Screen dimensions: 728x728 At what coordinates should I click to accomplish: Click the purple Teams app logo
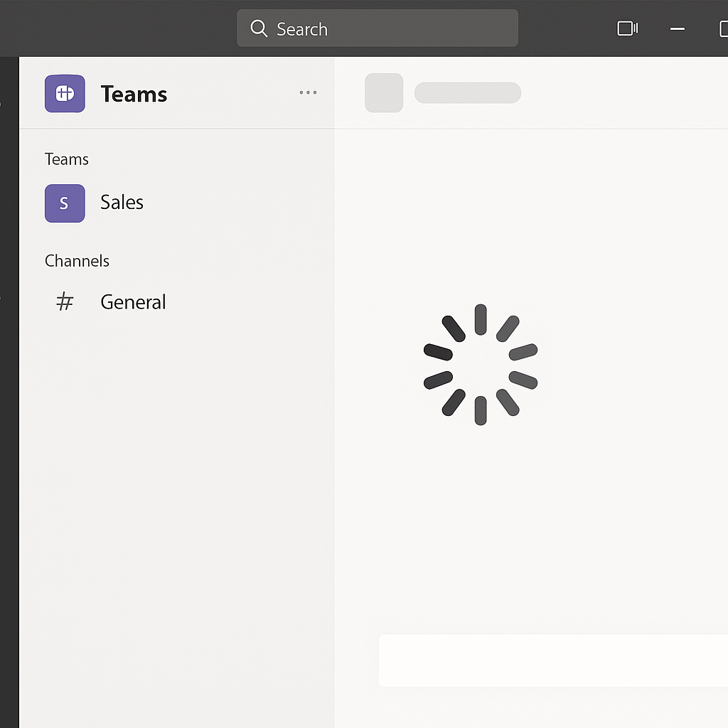coord(65,93)
